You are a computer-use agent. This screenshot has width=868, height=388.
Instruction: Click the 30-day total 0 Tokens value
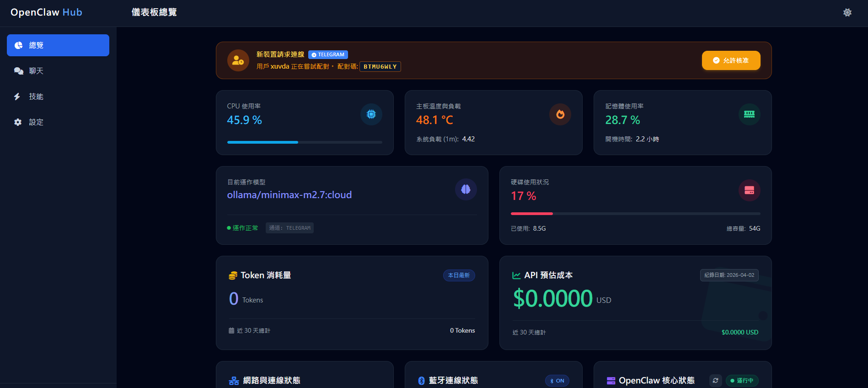[x=462, y=330]
